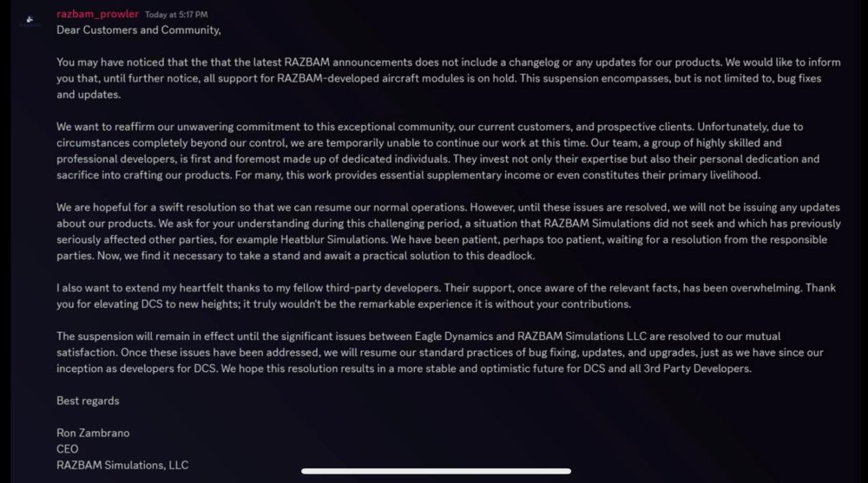Click the 'RAZBAM Simulations, LLC' signature line
Viewport: 868px width, 483px height.
(x=122, y=465)
